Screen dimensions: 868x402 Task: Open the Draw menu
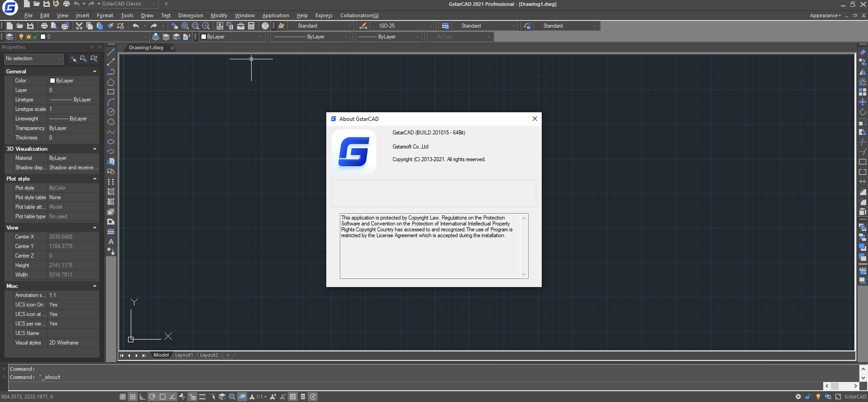[x=147, y=15]
